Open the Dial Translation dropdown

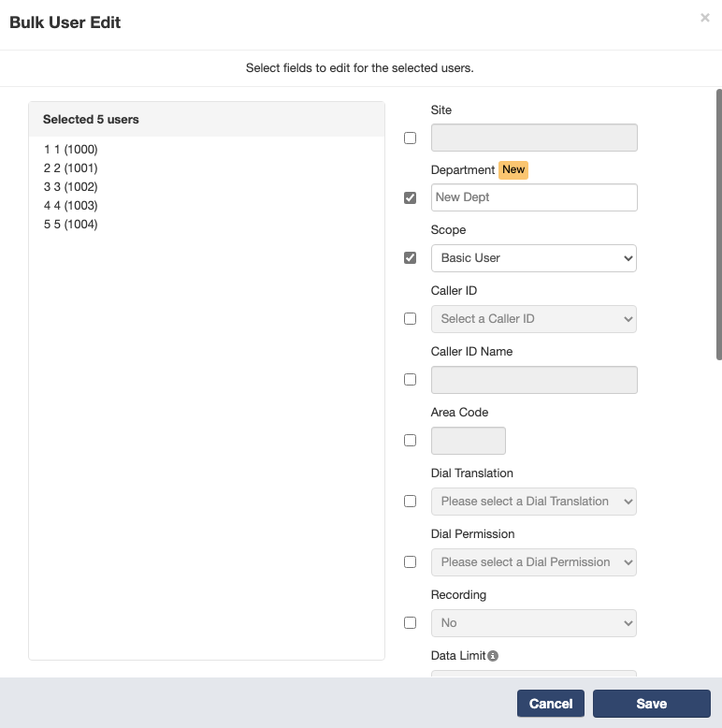[x=534, y=502]
